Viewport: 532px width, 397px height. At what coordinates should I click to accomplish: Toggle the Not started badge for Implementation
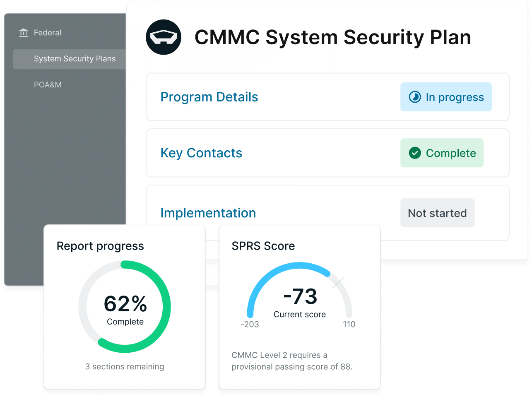pos(437,213)
